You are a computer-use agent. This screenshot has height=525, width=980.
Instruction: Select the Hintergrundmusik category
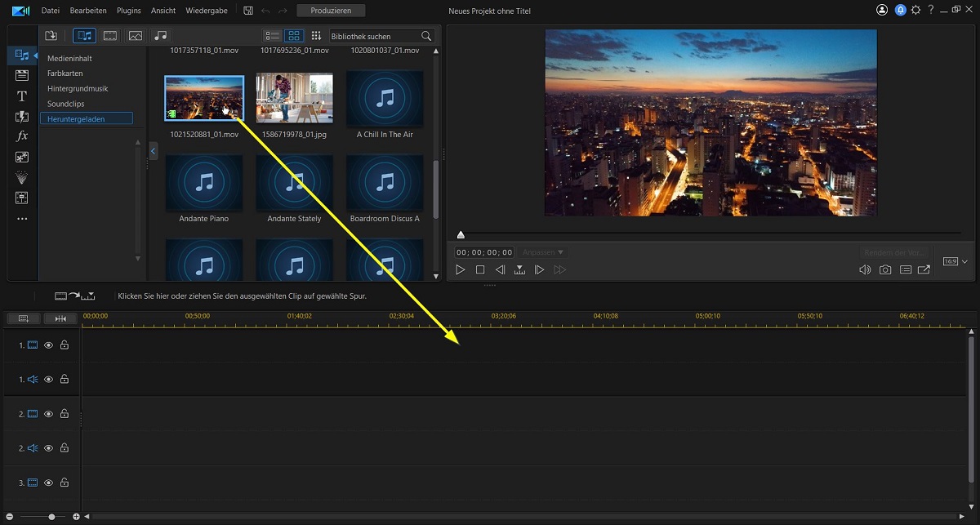pyautogui.click(x=78, y=88)
